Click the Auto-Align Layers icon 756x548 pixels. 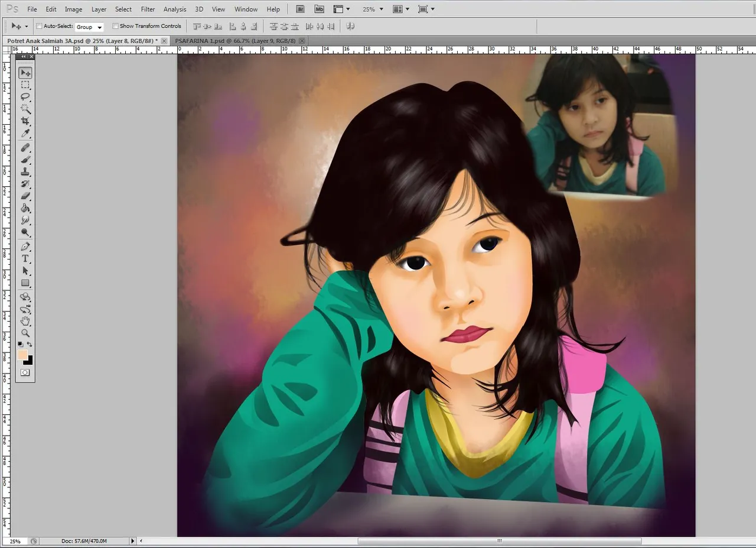350,27
